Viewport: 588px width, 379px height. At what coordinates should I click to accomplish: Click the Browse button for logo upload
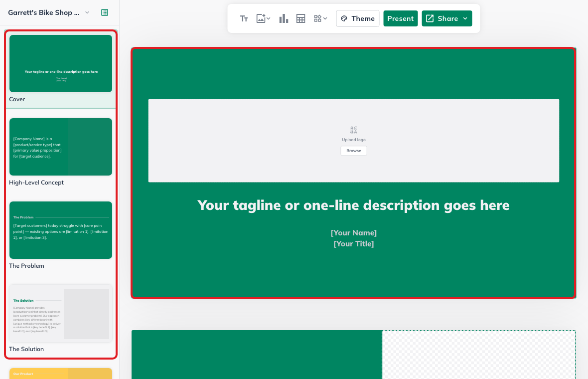pyautogui.click(x=354, y=151)
